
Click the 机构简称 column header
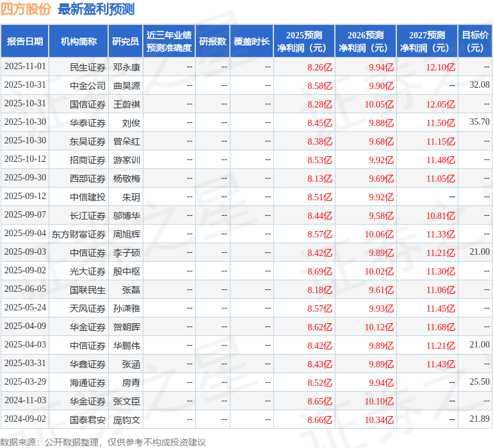(79, 42)
